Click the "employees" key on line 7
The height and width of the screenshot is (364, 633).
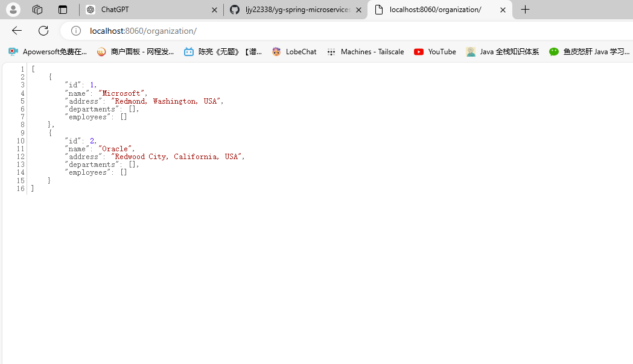[x=87, y=117]
